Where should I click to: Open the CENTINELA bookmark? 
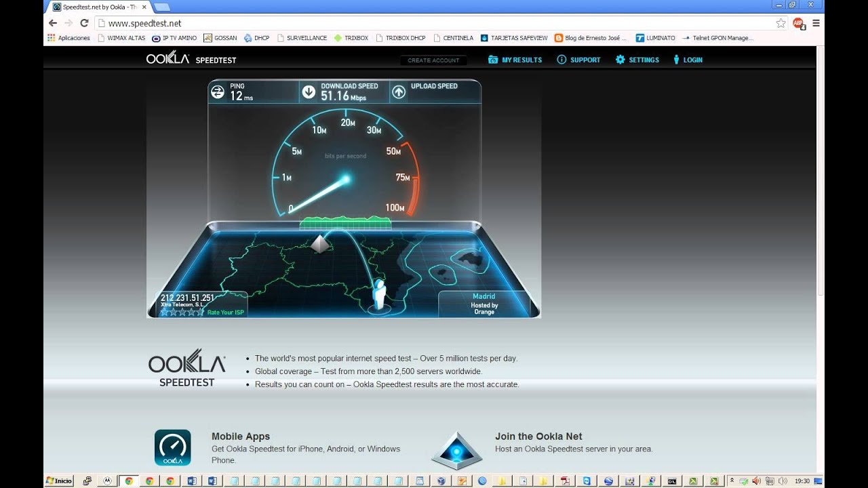click(454, 38)
